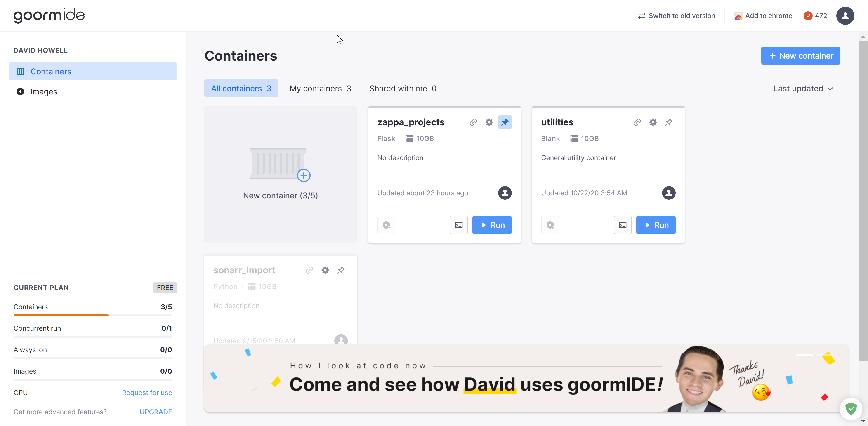
Task: Switch to Shared with me tab
Action: tap(402, 89)
